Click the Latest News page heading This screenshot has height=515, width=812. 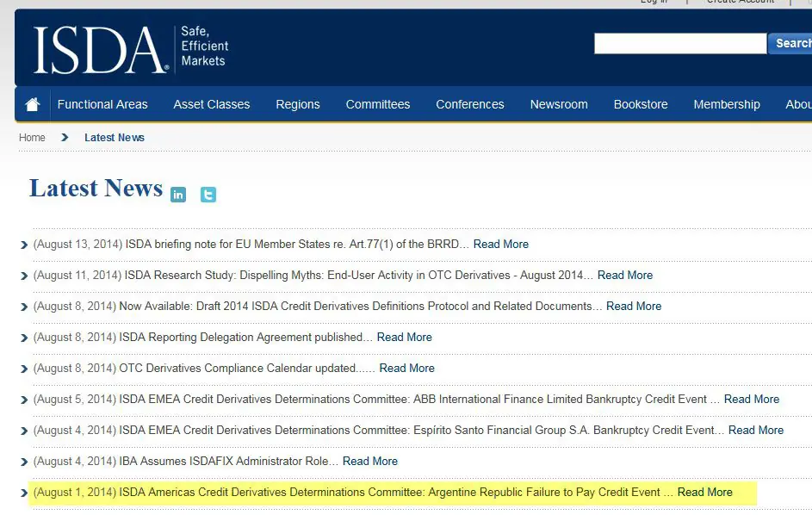(96, 188)
